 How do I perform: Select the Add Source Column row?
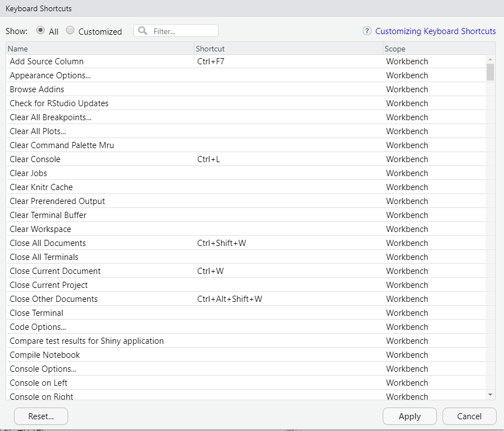(246, 61)
